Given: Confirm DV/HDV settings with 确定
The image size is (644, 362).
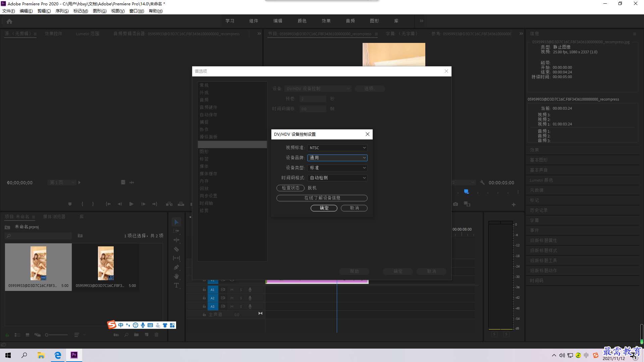Looking at the screenshot, I should [x=324, y=208].
